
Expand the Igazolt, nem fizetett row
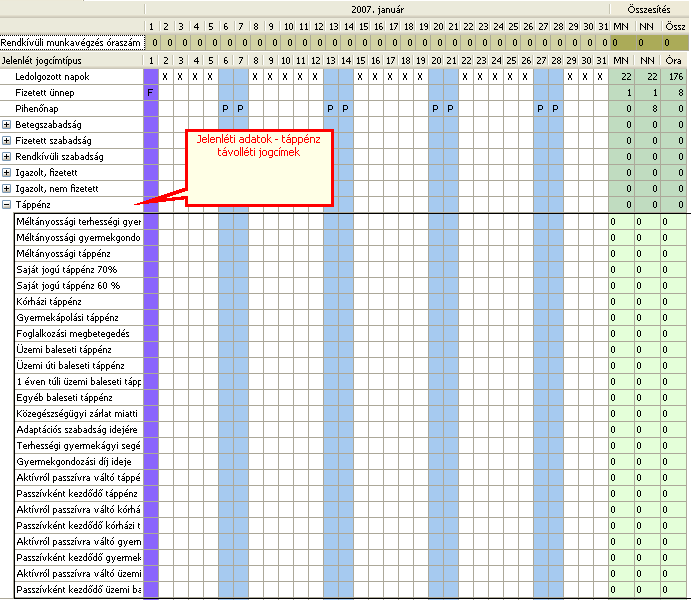pos(6,189)
